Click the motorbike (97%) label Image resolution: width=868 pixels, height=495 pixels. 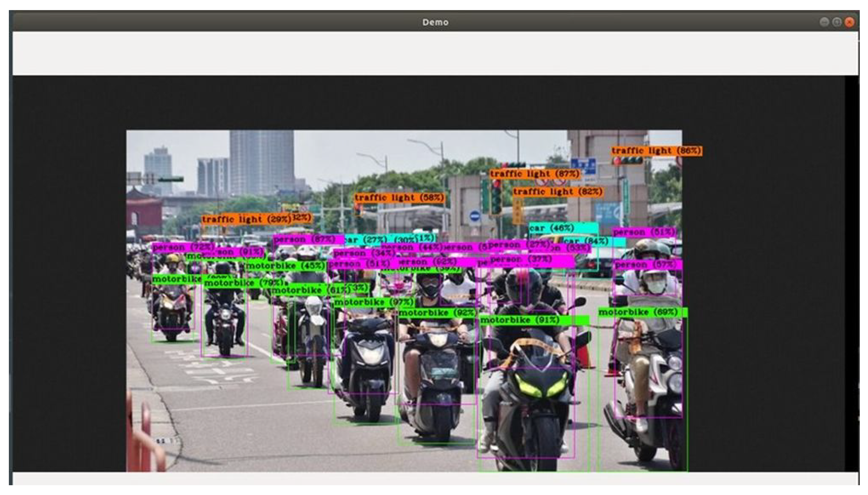pyautogui.click(x=373, y=302)
